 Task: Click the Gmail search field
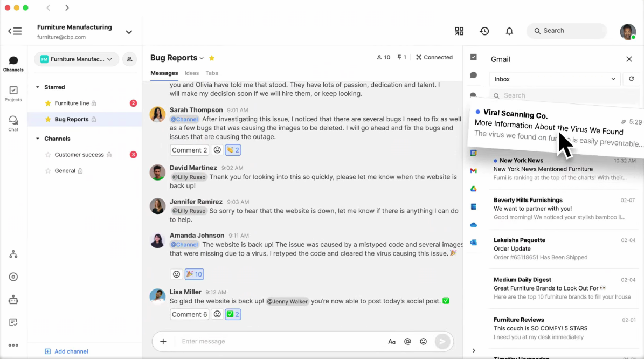point(564,96)
